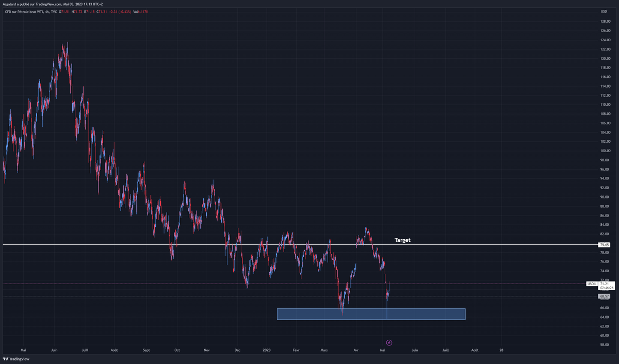Click the grey 68.57 price label

click(x=605, y=296)
